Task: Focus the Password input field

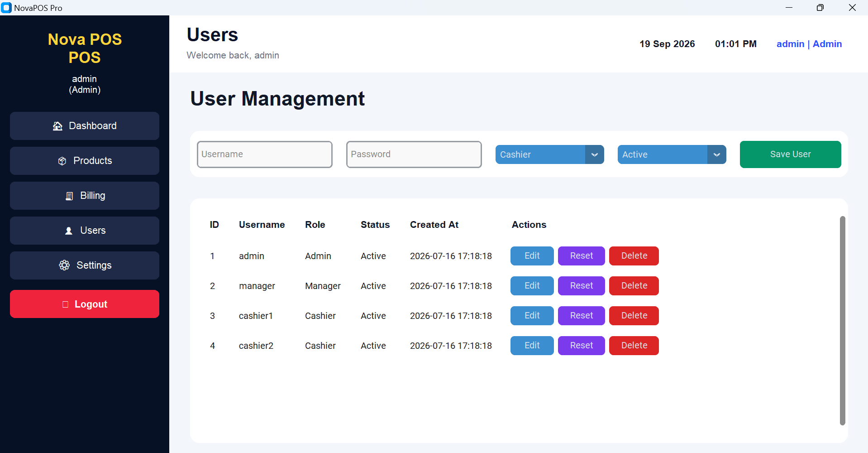Action: [414, 154]
